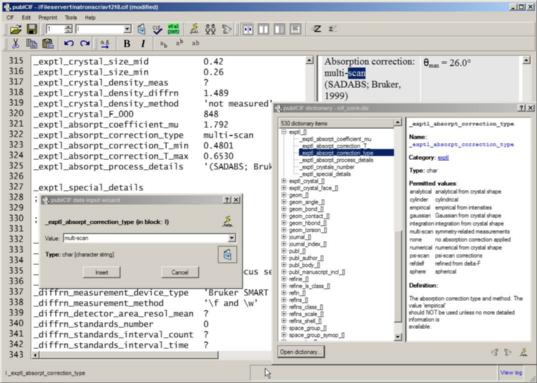Apply superscript formatting

(179, 43)
